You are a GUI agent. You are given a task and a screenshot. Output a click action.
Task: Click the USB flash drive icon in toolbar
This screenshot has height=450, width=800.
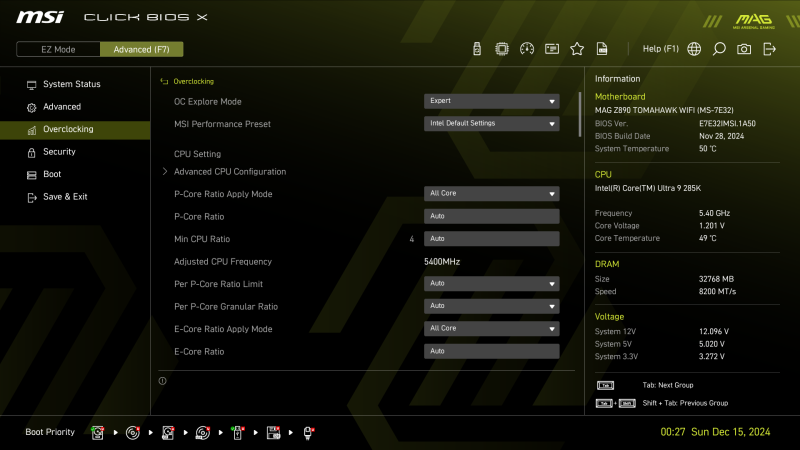(x=477, y=49)
